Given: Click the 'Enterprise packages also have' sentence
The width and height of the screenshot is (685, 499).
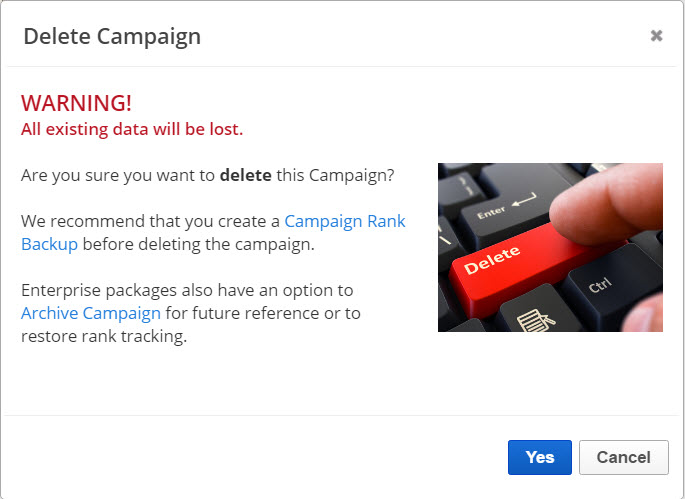Looking at the screenshot, I should [187, 290].
